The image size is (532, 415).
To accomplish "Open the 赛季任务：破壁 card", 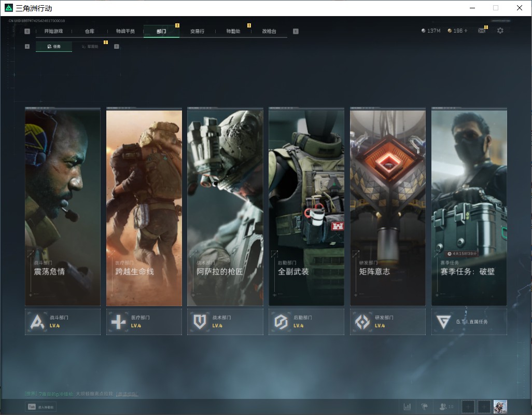I will coord(469,207).
